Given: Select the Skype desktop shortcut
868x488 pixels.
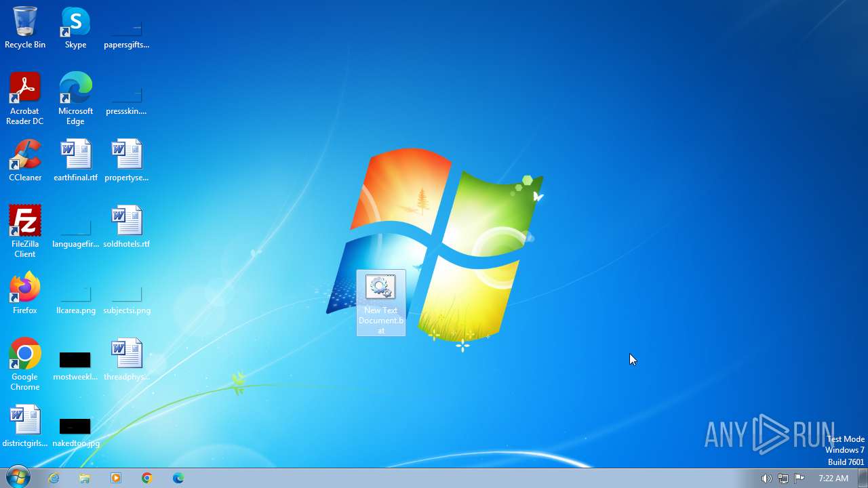Looking at the screenshot, I should pyautogui.click(x=75, y=28).
